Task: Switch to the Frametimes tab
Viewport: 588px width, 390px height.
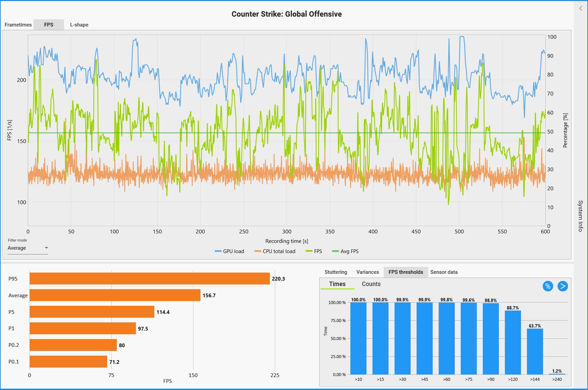Action: pyautogui.click(x=18, y=25)
